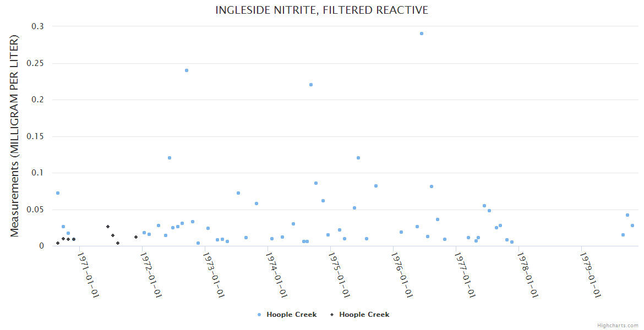644x330 pixels.
Task: Click the leftmost blue point near 0.07
Action: tap(58, 193)
